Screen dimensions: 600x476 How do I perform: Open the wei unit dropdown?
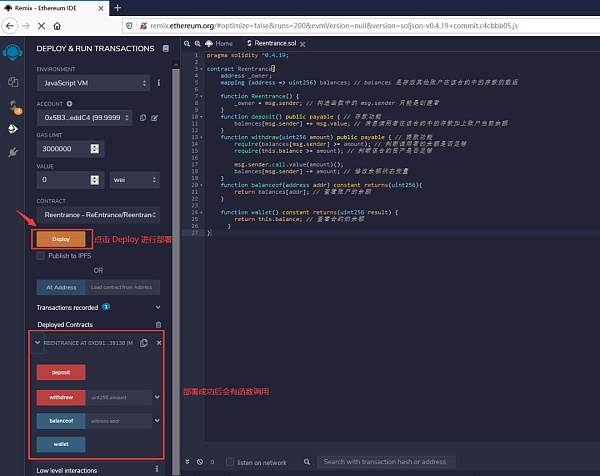135,180
